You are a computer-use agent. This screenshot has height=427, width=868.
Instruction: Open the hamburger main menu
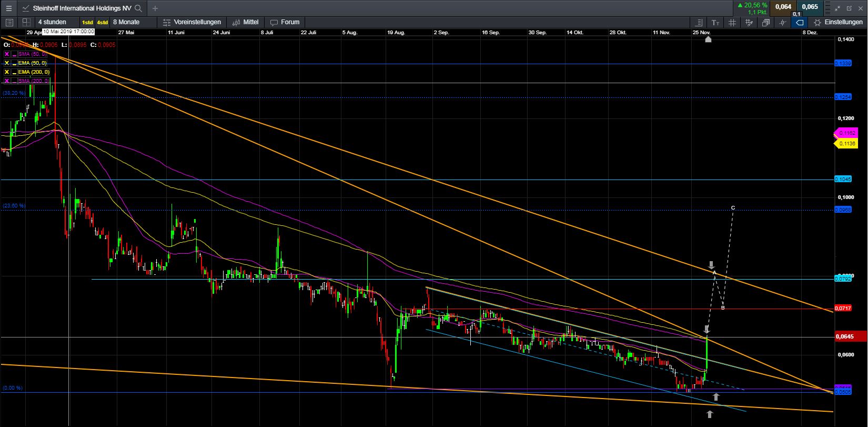point(8,8)
